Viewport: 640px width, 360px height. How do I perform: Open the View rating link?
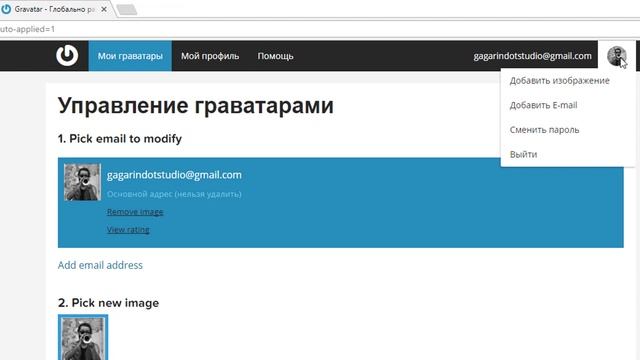tap(128, 229)
